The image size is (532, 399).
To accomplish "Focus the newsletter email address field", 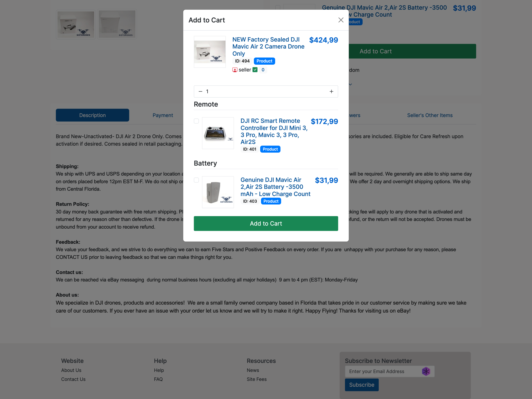I will pos(383,371).
